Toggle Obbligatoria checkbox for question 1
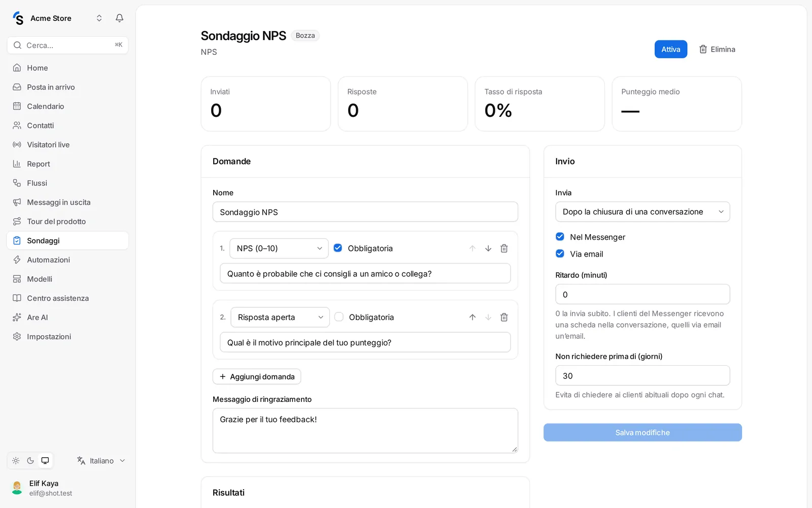812x508 pixels. [x=338, y=248]
